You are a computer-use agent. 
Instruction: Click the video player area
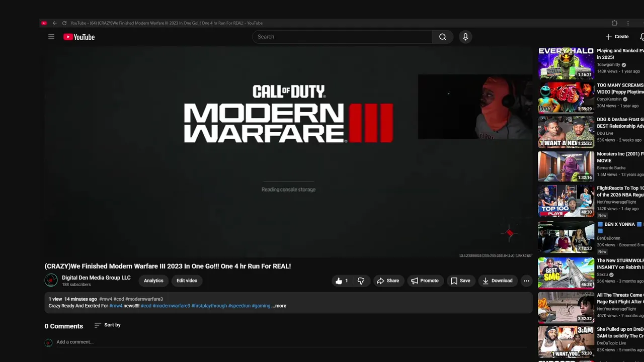tap(288, 152)
